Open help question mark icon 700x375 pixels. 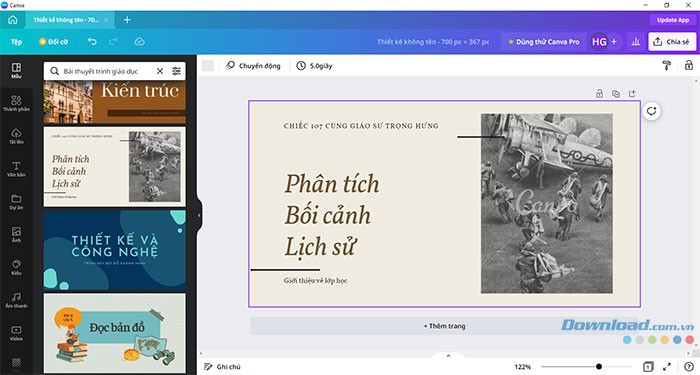coord(689,367)
